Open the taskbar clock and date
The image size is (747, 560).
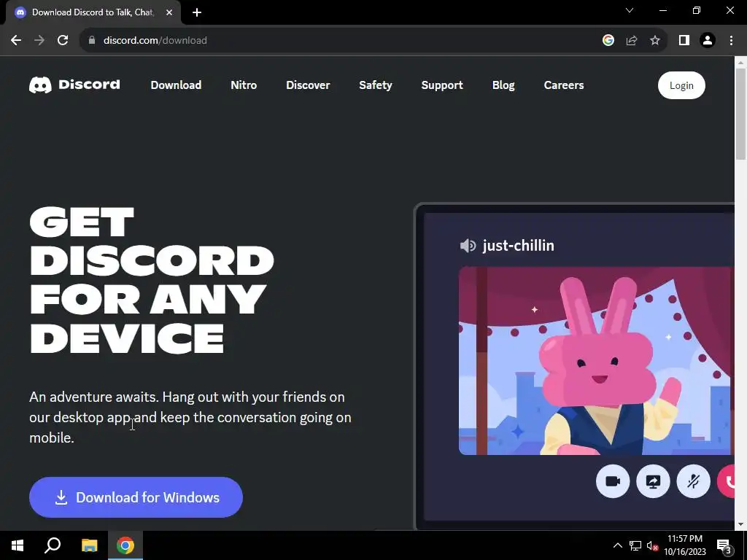pyautogui.click(x=684, y=545)
